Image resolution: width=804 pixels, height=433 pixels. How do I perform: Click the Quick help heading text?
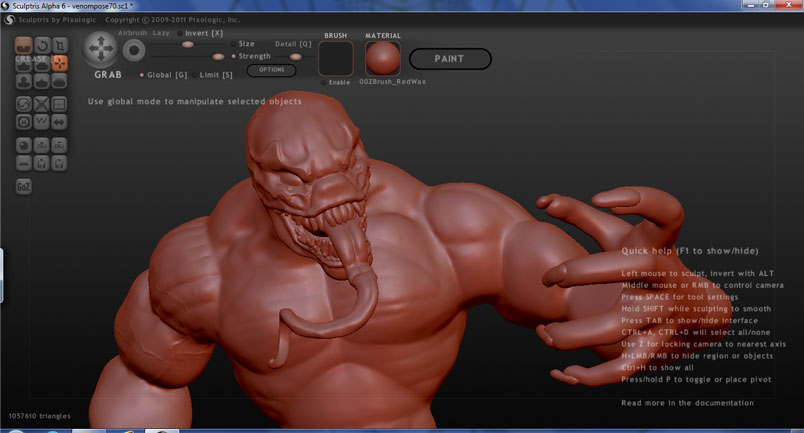pyautogui.click(x=690, y=251)
